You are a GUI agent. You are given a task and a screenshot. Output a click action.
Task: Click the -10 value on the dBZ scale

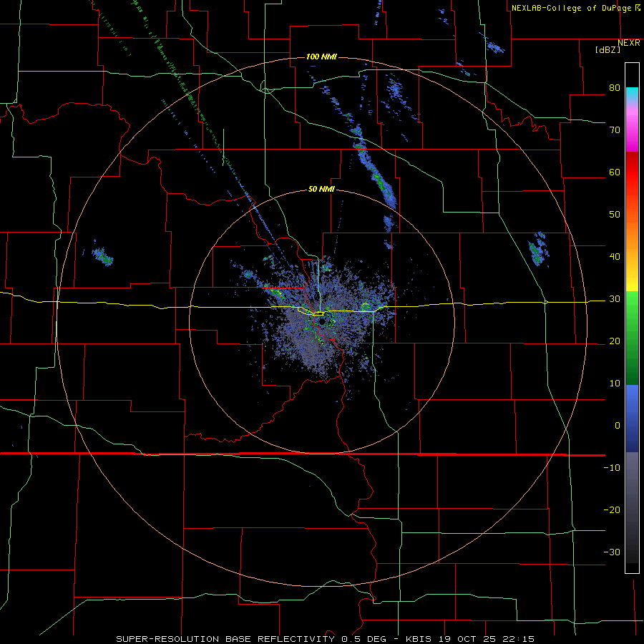point(612,468)
